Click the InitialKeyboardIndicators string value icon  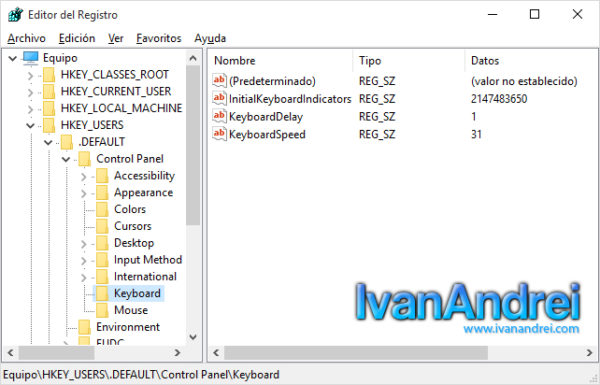(x=219, y=98)
